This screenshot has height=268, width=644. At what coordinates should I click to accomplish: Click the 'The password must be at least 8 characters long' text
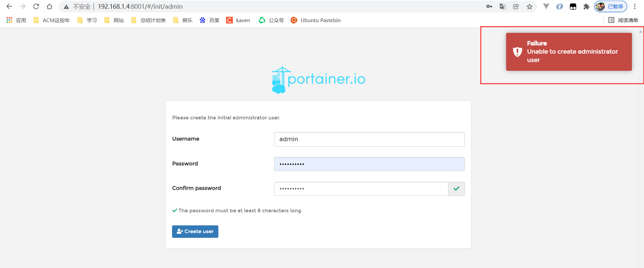(x=240, y=211)
